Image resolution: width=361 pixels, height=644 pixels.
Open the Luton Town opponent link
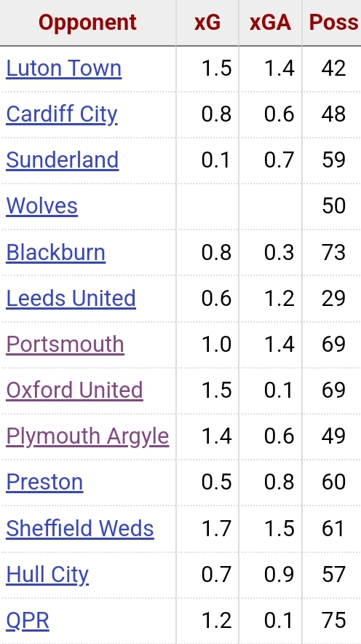(63, 68)
